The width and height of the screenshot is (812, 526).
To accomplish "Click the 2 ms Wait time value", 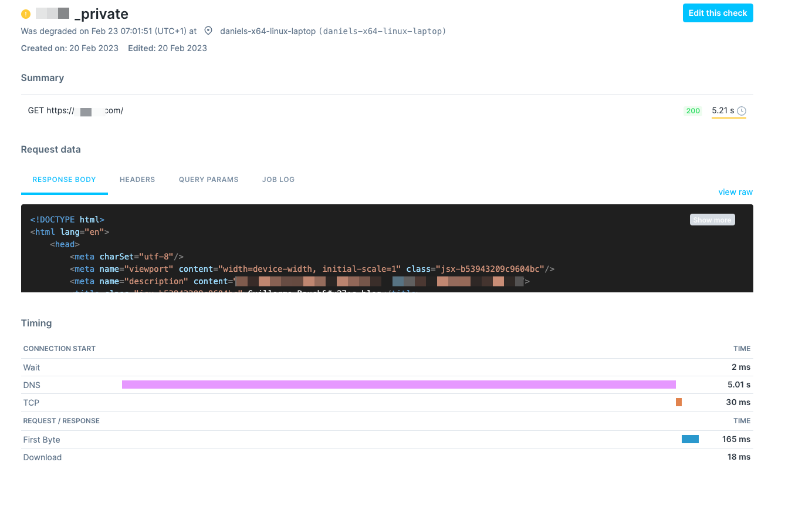I will pyautogui.click(x=741, y=367).
